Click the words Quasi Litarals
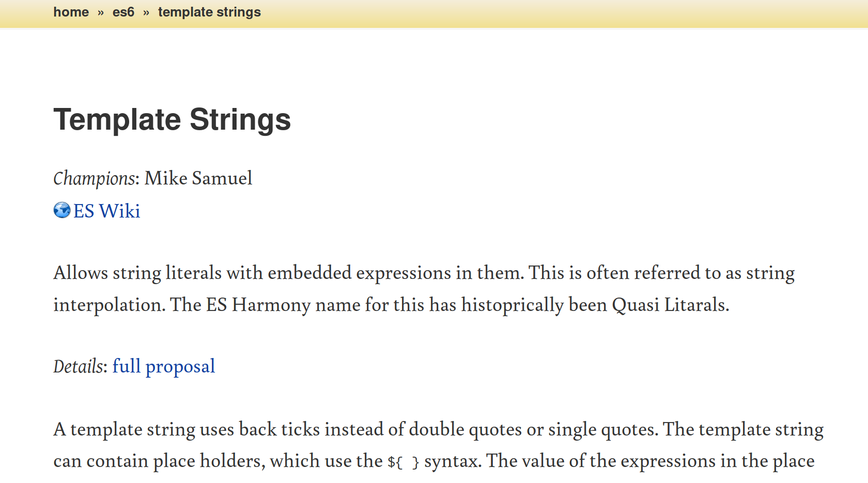The width and height of the screenshot is (868, 483). tap(670, 305)
